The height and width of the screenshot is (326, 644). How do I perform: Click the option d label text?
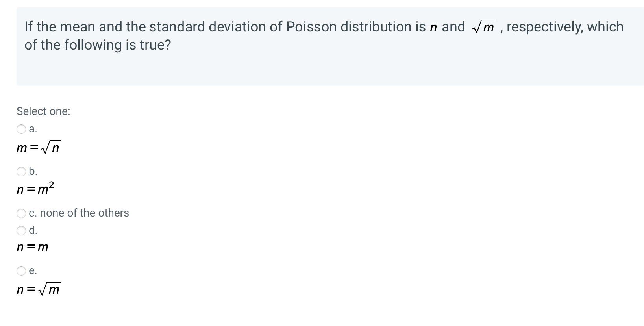(33, 231)
